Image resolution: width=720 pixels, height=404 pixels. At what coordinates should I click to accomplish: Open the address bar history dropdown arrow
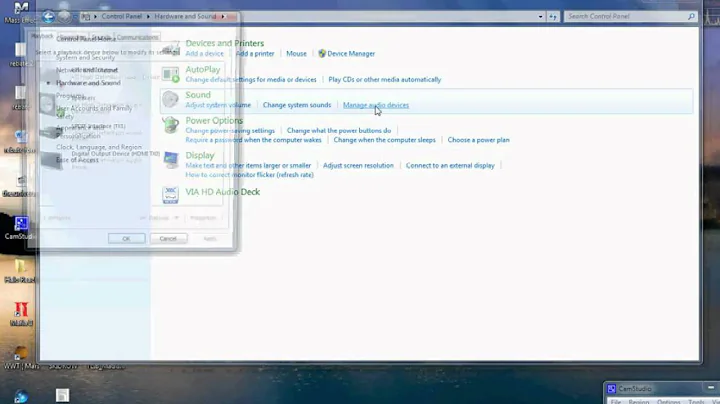pos(540,17)
